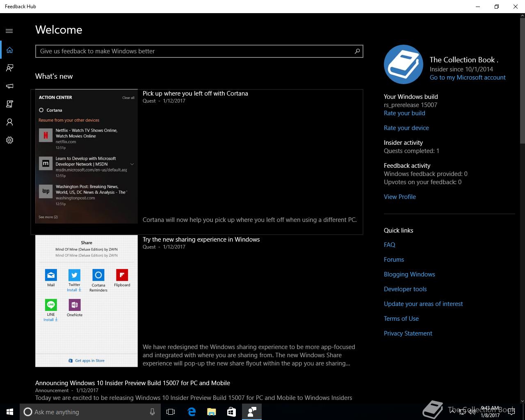
Task: Click the OneNote icon in the Share thumbnail
Action: (x=75, y=305)
